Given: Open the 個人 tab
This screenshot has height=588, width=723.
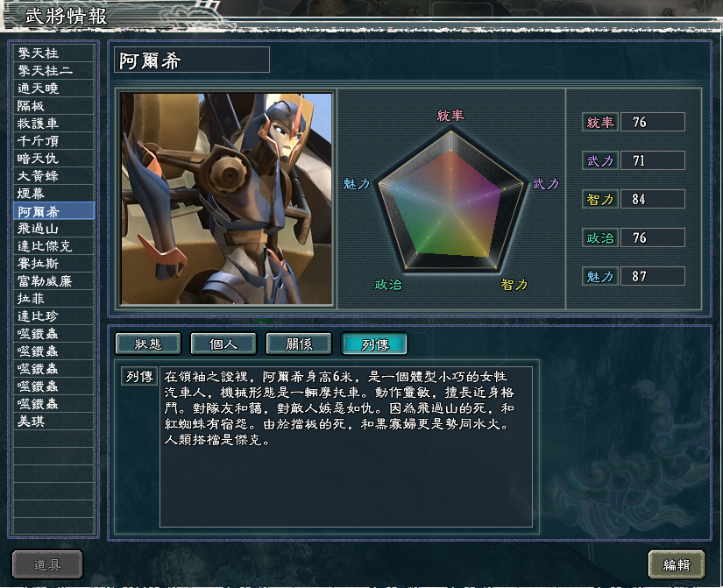Looking at the screenshot, I should click(x=223, y=344).
